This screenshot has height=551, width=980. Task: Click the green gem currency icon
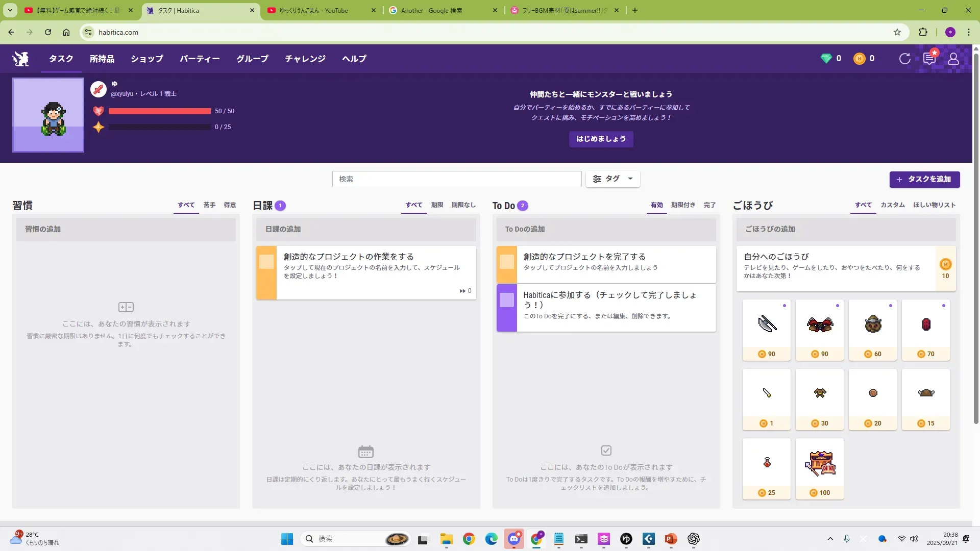coord(826,59)
